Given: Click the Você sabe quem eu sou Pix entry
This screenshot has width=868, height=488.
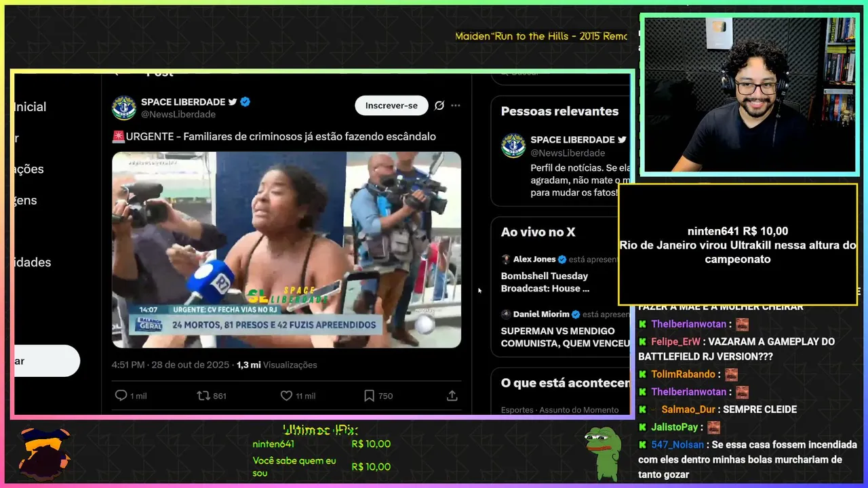Looking at the screenshot, I should click(x=294, y=467).
